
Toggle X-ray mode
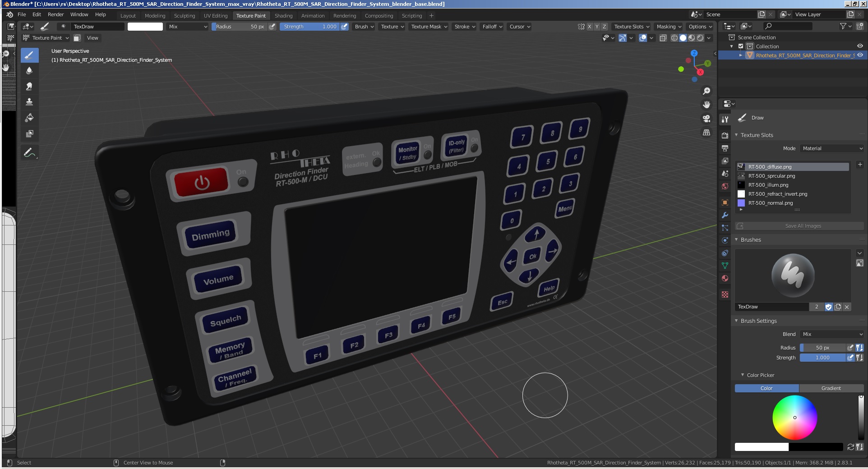pyautogui.click(x=663, y=38)
